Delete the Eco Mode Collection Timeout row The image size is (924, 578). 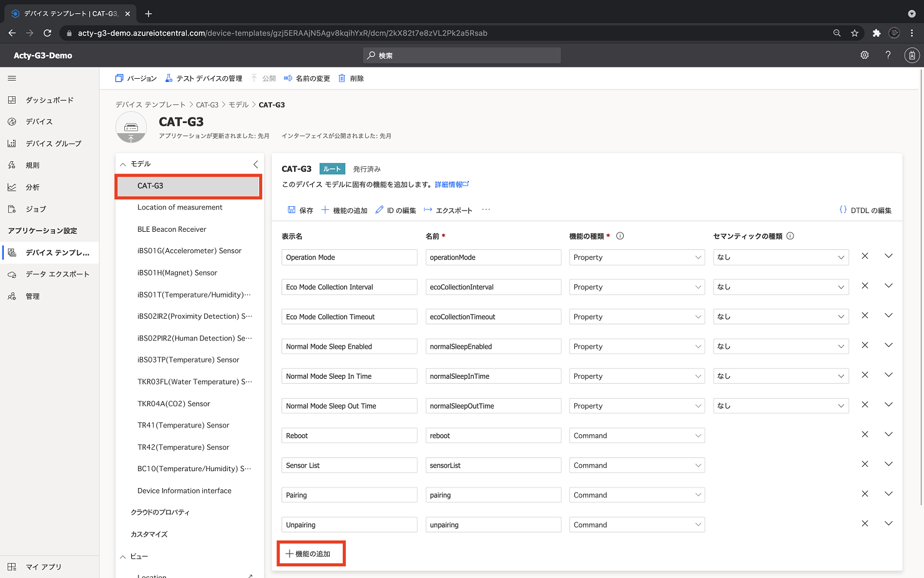865,316
